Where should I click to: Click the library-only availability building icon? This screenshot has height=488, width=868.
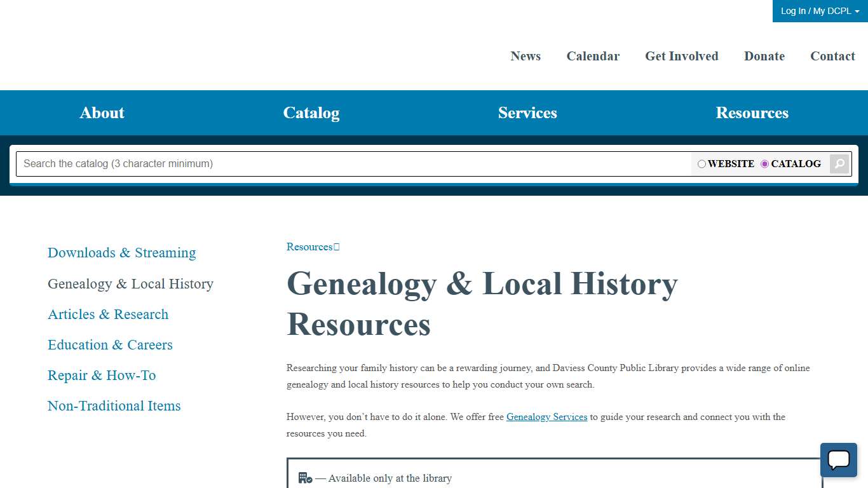pyautogui.click(x=304, y=477)
